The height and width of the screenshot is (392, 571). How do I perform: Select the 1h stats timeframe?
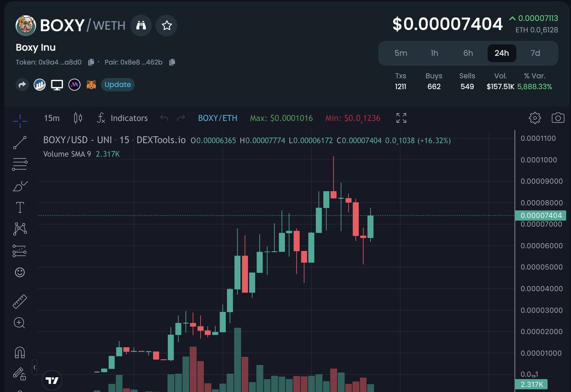[434, 53]
